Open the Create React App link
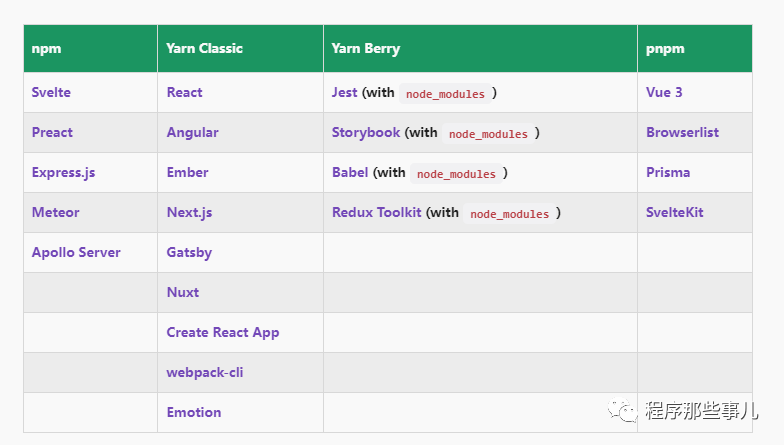The height and width of the screenshot is (445, 784). click(x=223, y=333)
